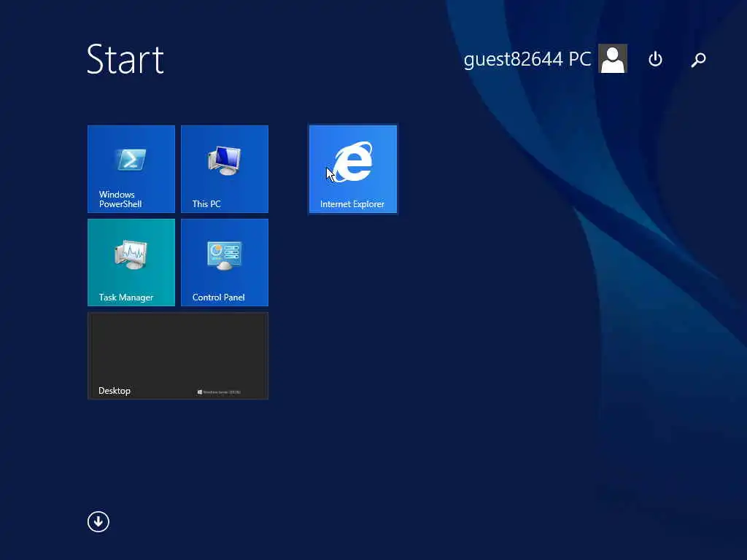The width and height of the screenshot is (747, 560).
Task: Launch the Internet Explorer tile
Action: click(x=353, y=169)
